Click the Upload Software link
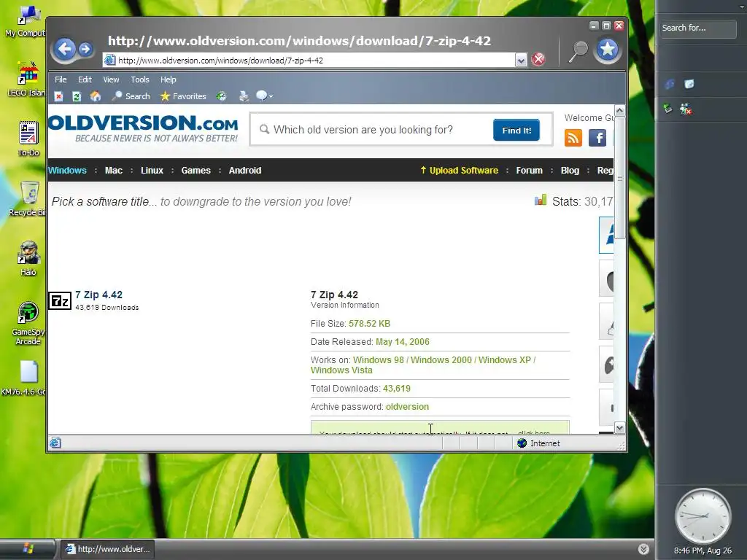The image size is (747, 560). coord(460,171)
